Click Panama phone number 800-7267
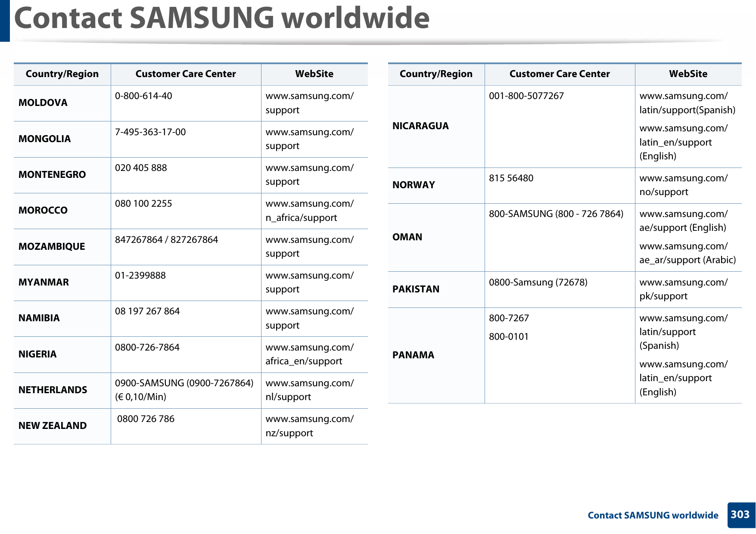The image size is (756, 534). coord(509,318)
